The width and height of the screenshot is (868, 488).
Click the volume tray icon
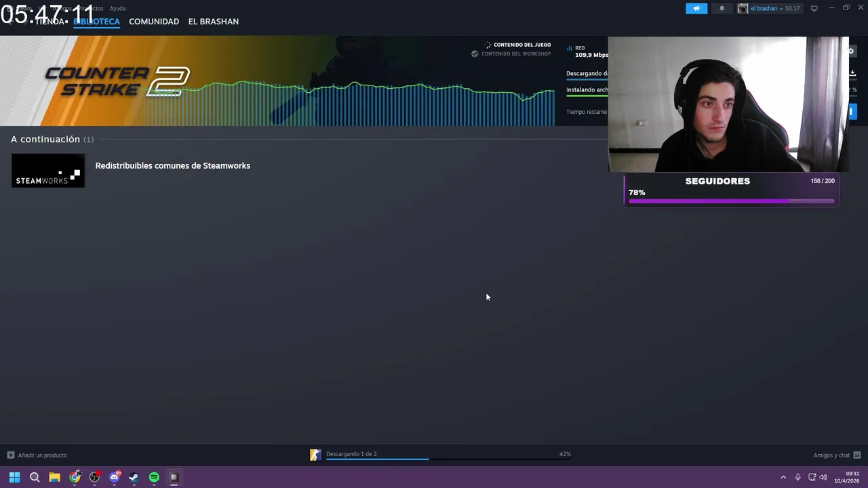(823, 477)
